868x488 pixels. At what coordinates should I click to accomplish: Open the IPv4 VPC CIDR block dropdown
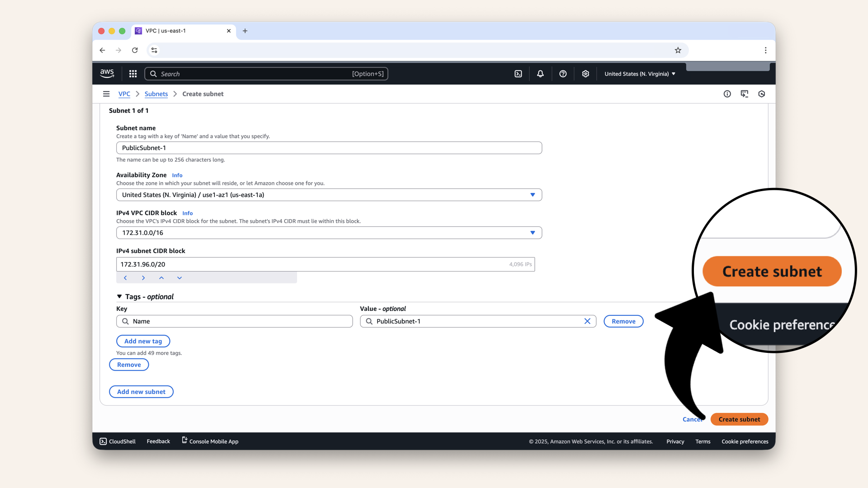point(533,233)
